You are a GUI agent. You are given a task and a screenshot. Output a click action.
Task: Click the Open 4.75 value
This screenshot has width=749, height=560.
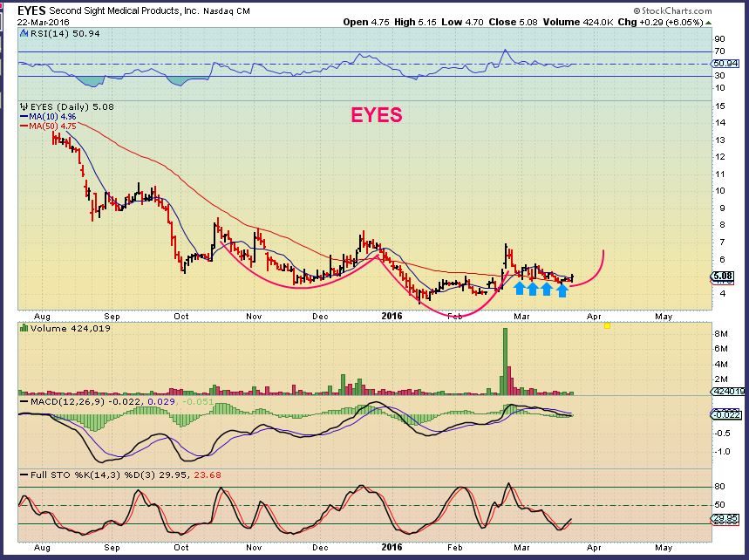366,22
